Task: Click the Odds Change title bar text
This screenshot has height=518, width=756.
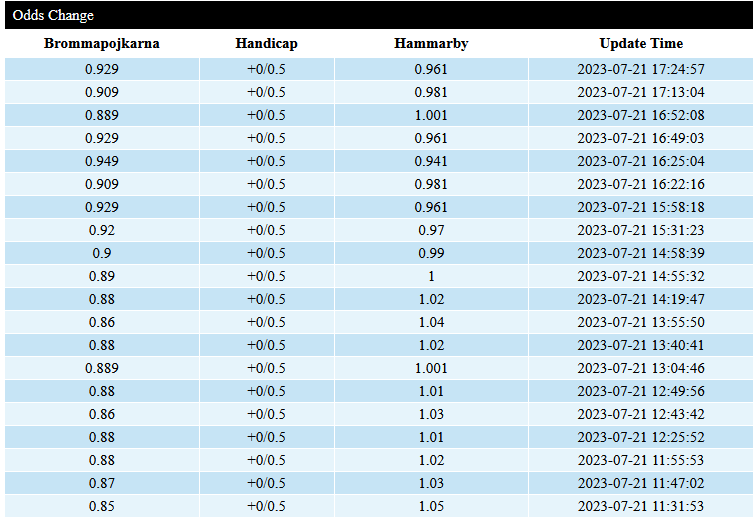Action: coord(53,15)
